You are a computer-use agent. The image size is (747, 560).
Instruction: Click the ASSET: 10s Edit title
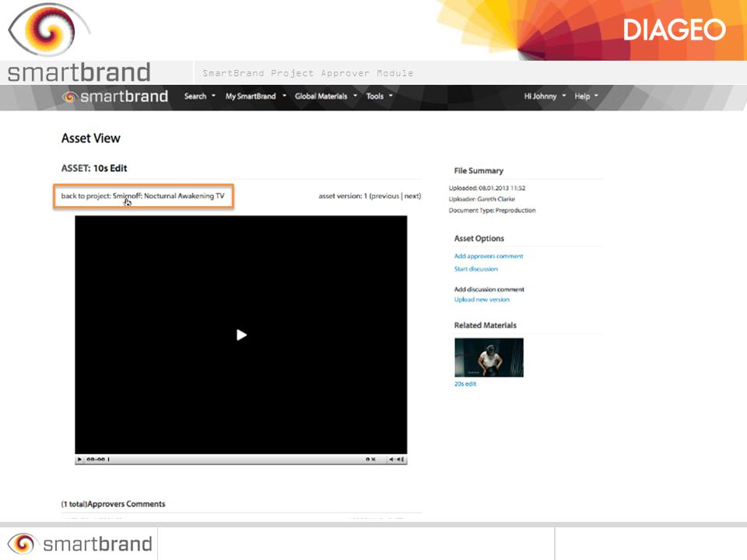(94, 168)
